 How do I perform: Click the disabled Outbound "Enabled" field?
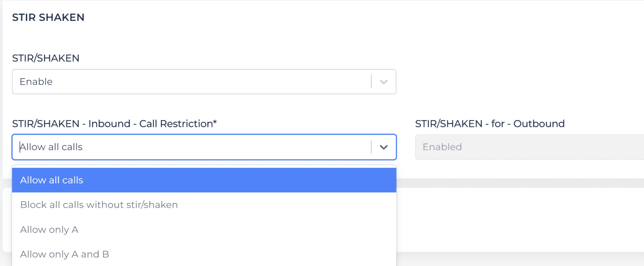tap(529, 147)
